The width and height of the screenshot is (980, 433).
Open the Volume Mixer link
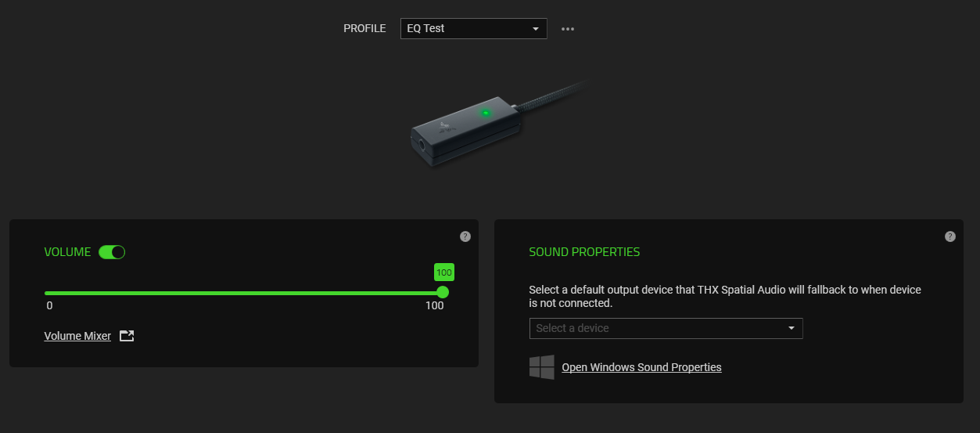[x=77, y=336]
